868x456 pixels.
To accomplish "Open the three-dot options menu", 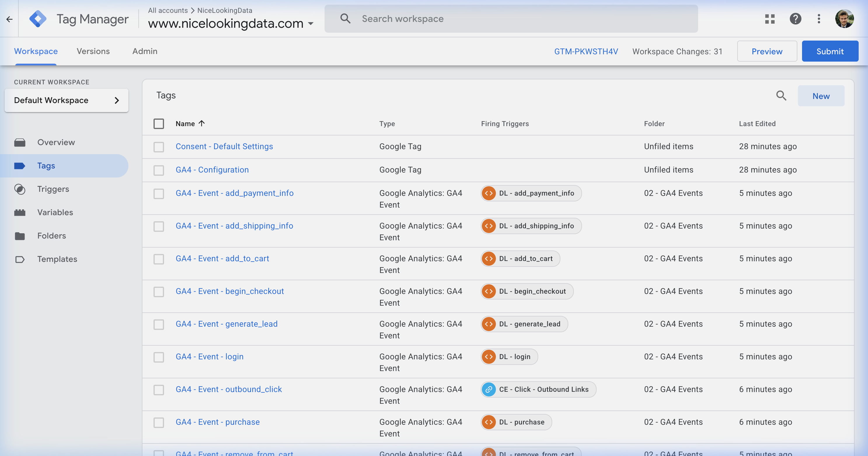I will pyautogui.click(x=820, y=19).
